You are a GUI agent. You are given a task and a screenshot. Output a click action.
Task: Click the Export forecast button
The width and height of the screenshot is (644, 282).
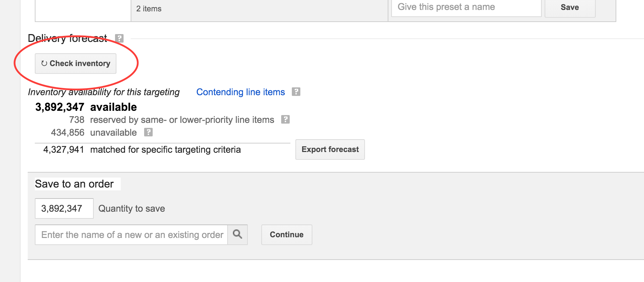point(330,150)
